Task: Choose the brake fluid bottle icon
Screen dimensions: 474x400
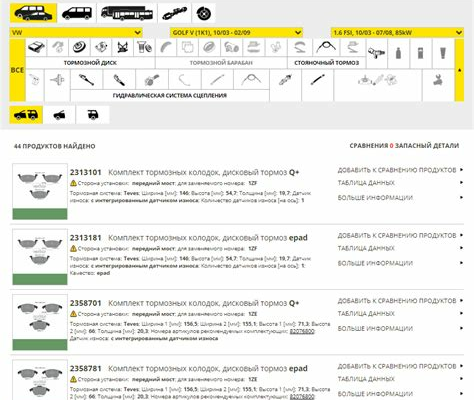Action: (398, 53)
